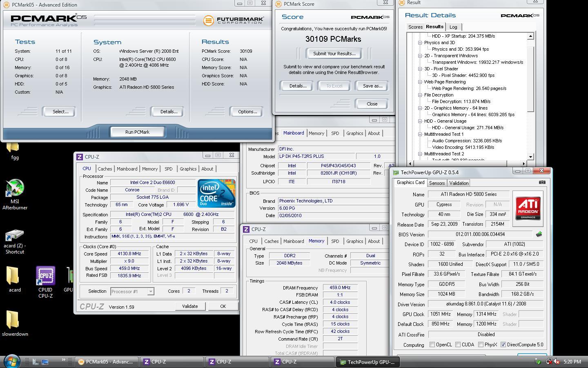Open the fgg folder on desktop
Screen dimensions: 588x368
click(15, 151)
